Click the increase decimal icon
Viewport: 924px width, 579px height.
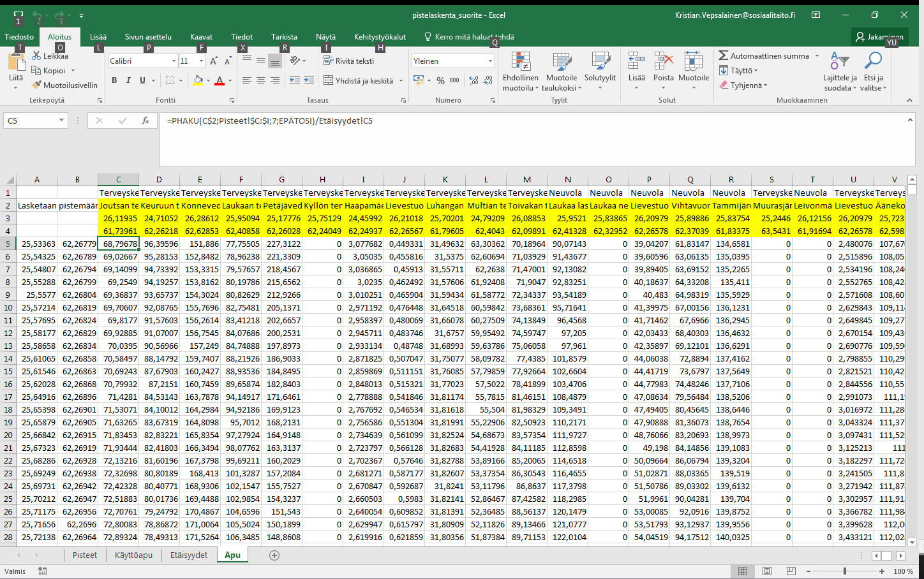pyautogui.click(x=474, y=80)
